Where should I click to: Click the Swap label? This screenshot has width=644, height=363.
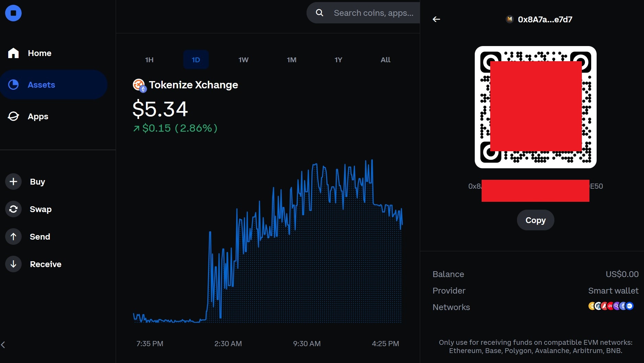pyautogui.click(x=41, y=209)
